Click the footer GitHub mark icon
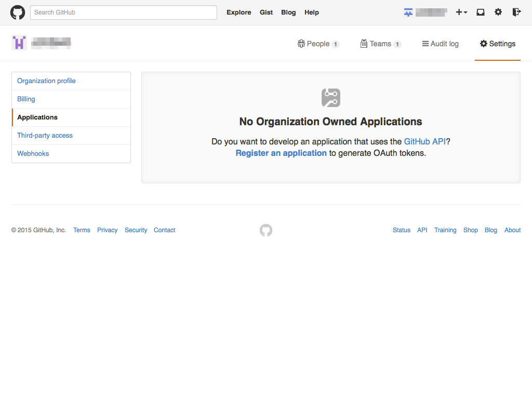 (266, 230)
